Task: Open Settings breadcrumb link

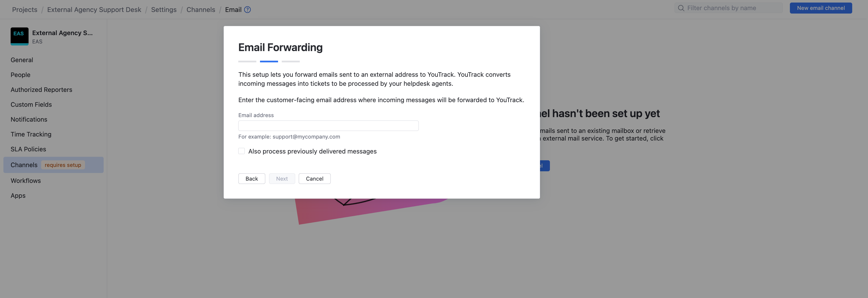Action: [x=164, y=9]
